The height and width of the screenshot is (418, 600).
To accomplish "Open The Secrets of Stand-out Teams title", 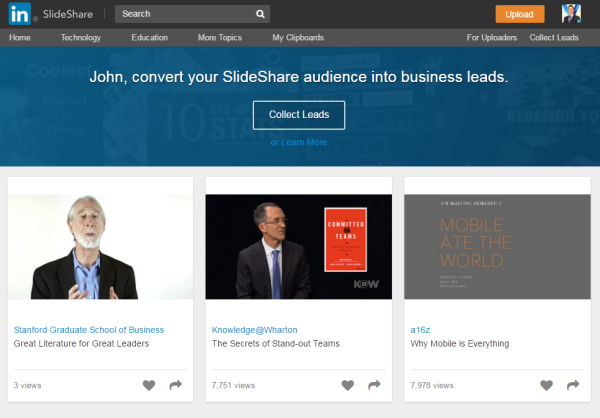I will pos(276,344).
